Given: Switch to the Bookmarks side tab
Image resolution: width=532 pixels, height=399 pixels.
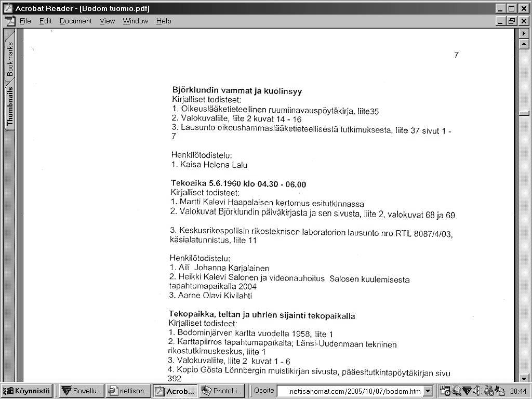Looking at the screenshot, I should coord(10,59).
